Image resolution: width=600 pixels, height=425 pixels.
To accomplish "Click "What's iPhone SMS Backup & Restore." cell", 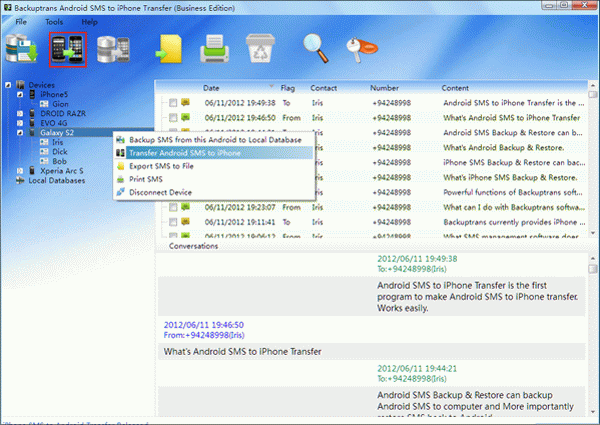I will point(510,177).
